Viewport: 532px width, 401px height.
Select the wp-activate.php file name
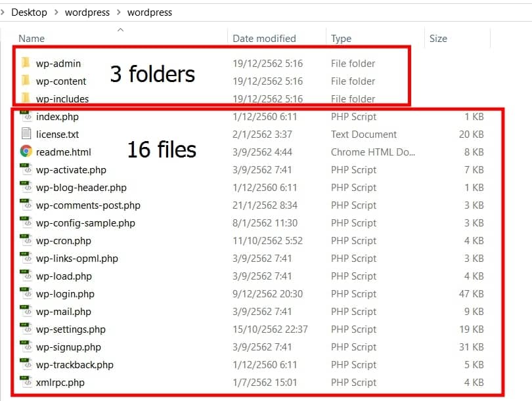point(71,170)
